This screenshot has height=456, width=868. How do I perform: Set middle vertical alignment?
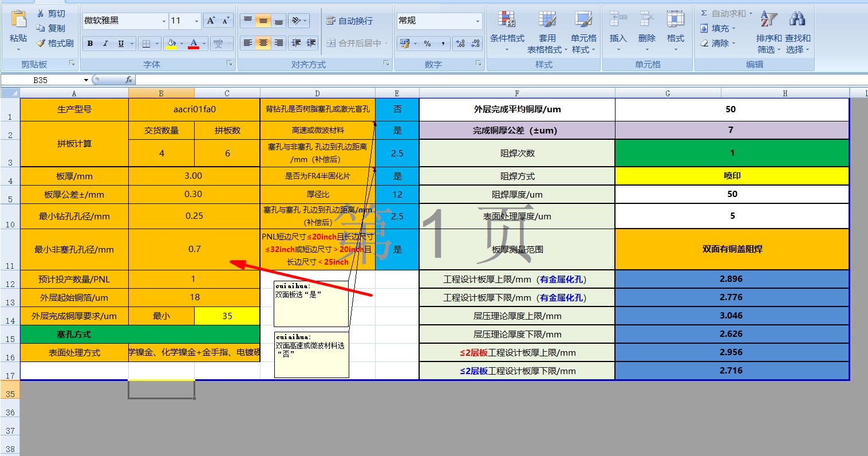(x=263, y=21)
